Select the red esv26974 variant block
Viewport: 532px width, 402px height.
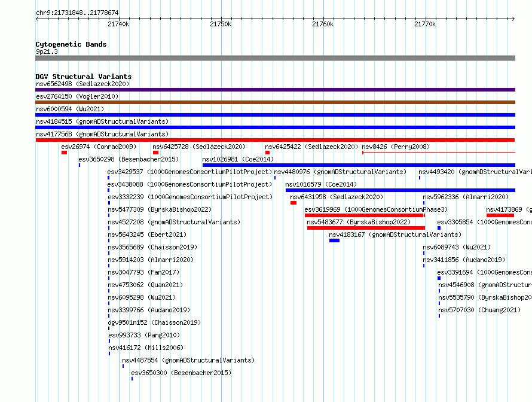[64, 153]
